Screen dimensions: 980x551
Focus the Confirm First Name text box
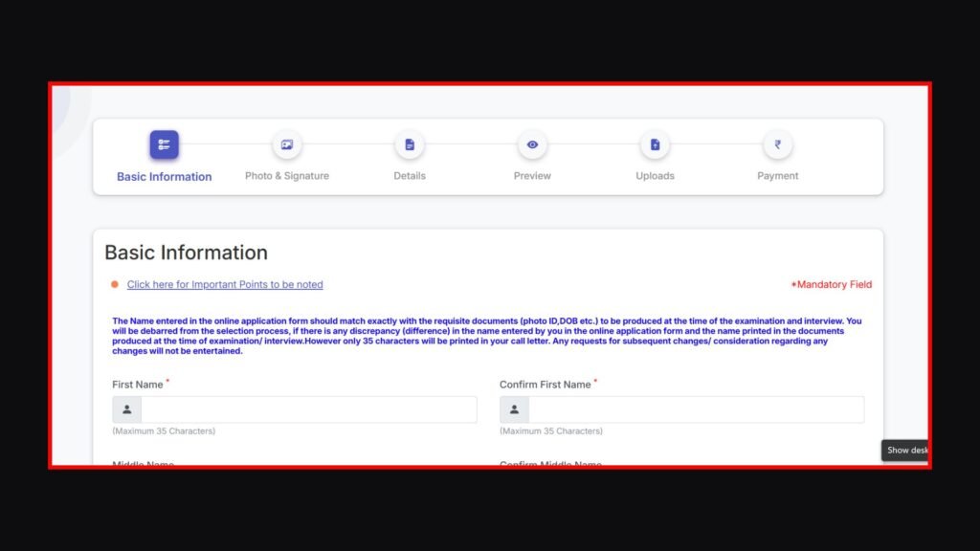[696, 409]
